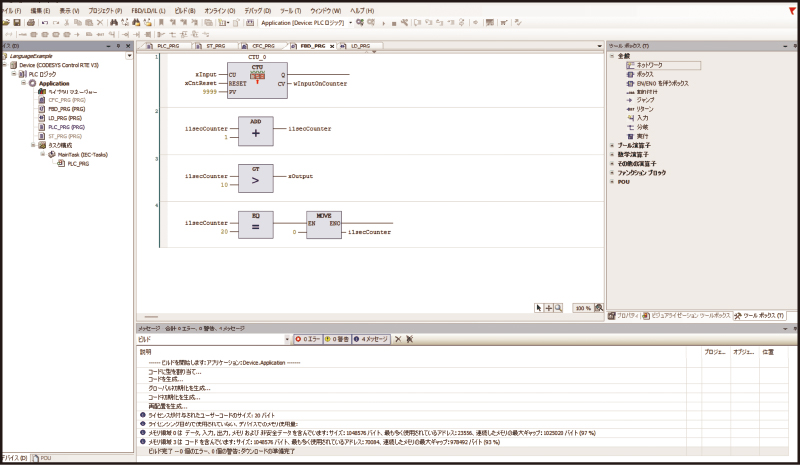Collapse the Application node
The height and width of the screenshot is (465, 800).
(23, 83)
